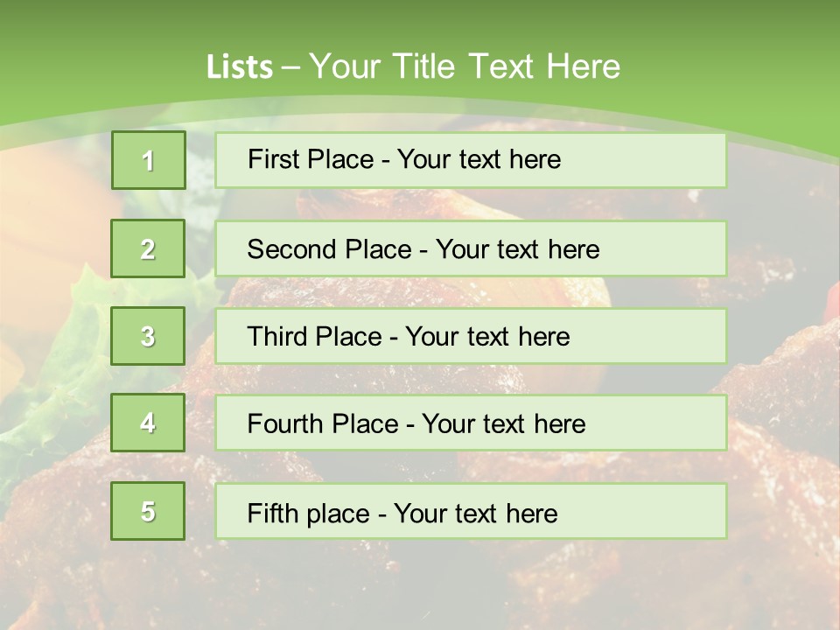The height and width of the screenshot is (630, 840).
Task: Select the number 2 green square
Action: pos(148,248)
